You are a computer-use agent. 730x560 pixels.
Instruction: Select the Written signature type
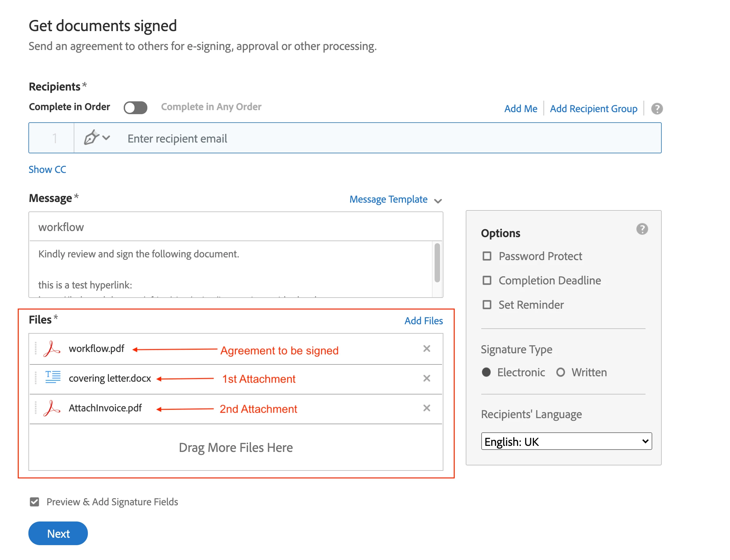pyautogui.click(x=561, y=372)
